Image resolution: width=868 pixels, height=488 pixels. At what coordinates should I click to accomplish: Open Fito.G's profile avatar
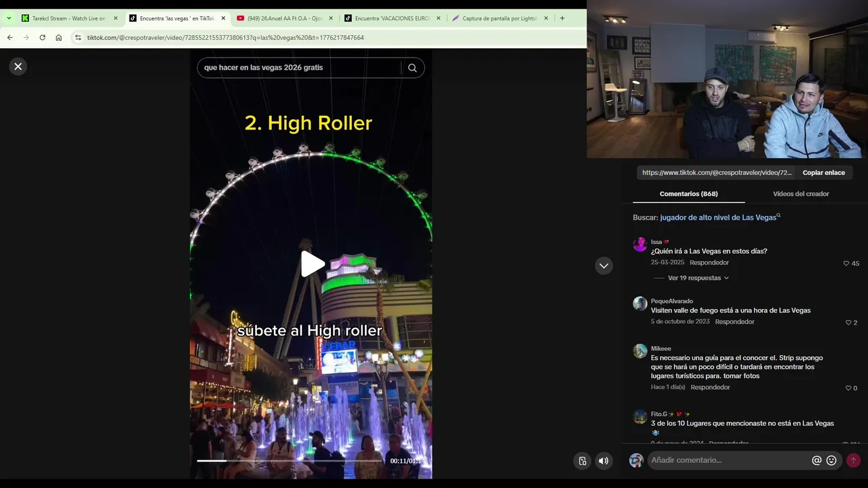[640, 417]
